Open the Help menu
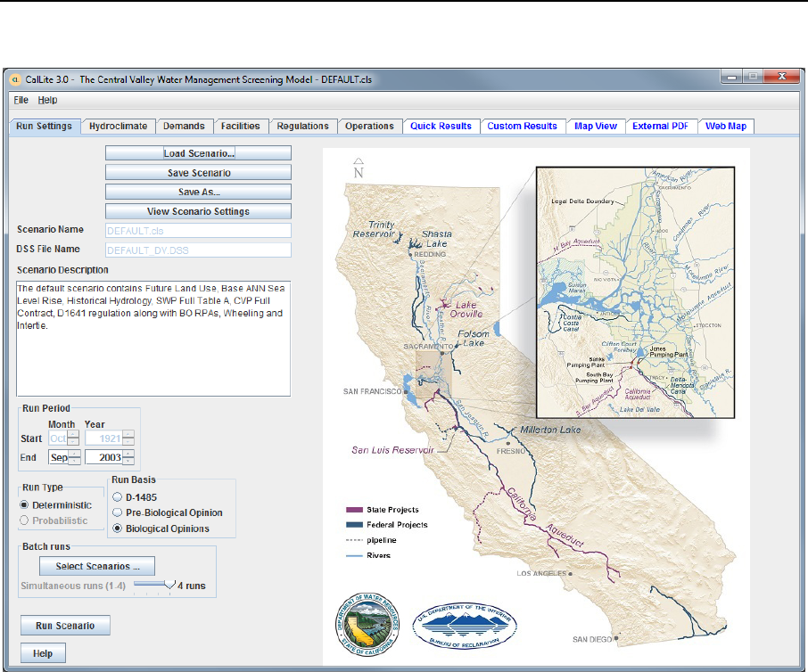 [47, 100]
